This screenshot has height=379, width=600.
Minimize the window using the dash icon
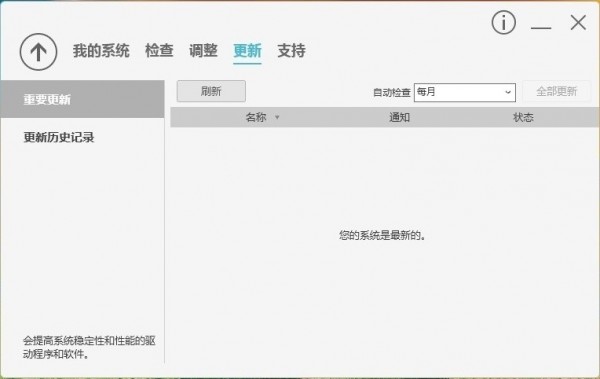(x=541, y=28)
